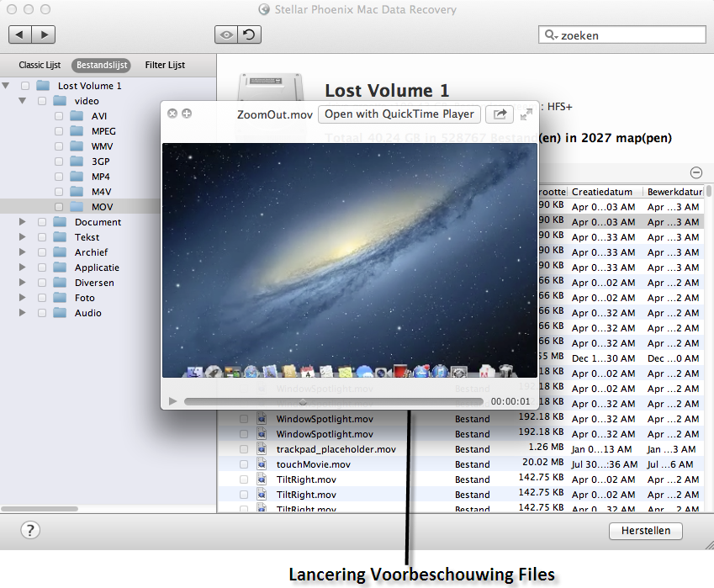Click the forward navigation arrow button
The image size is (714, 588).
click(44, 34)
